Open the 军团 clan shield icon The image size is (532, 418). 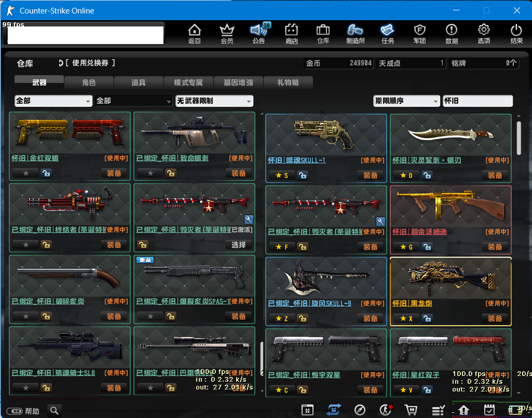click(420, 34)
